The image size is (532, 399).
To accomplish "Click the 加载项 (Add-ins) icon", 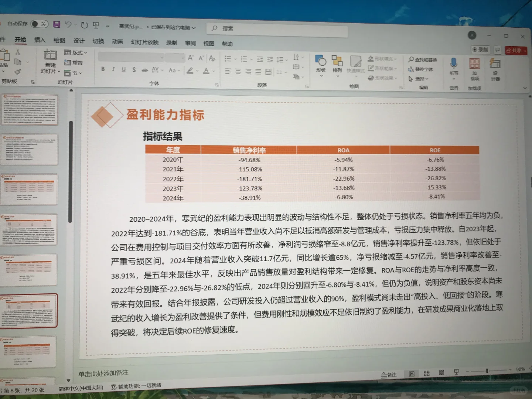I will pyautogui.click(x=475, y=66).
